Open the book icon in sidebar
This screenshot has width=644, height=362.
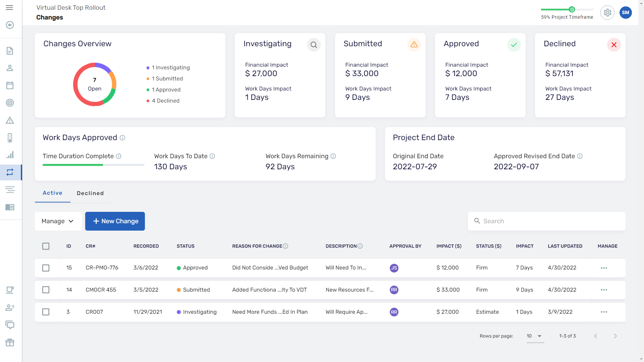click(10, 207)
